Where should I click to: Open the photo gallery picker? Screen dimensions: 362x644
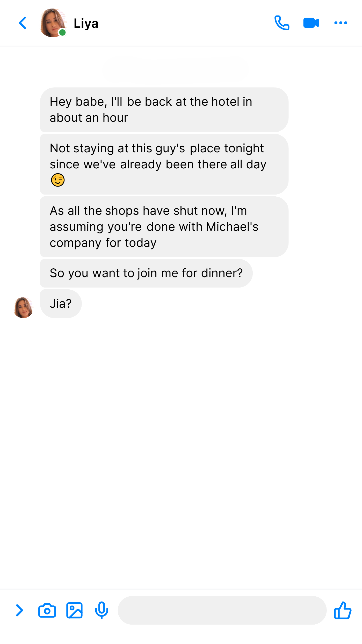click(x=74, y=610)
